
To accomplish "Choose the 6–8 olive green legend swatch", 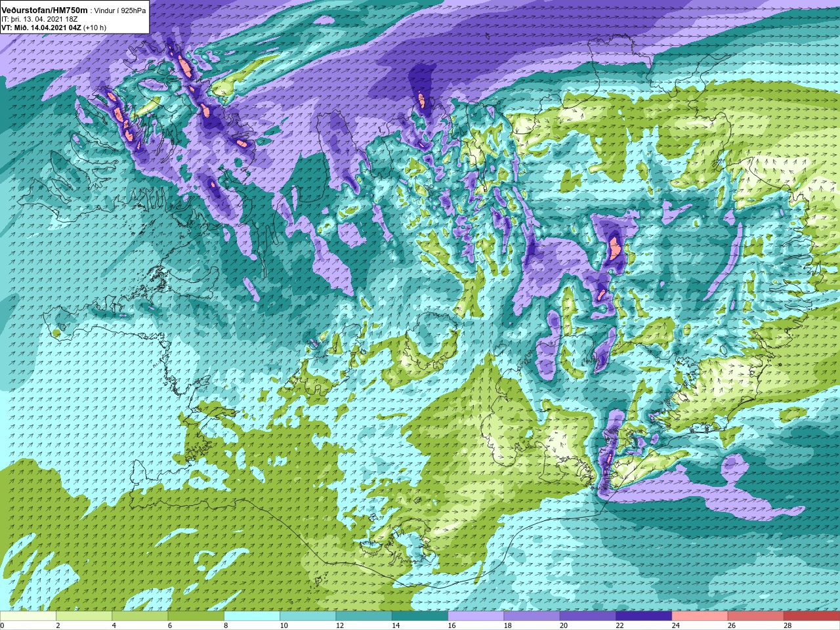I will tap(196, 616).
